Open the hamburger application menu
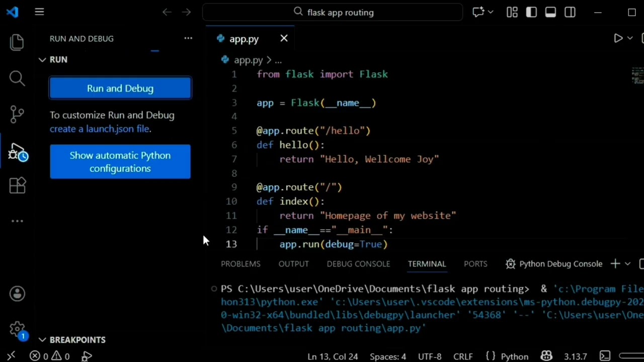Screen dimensions: 644x362 coord(39,12)
